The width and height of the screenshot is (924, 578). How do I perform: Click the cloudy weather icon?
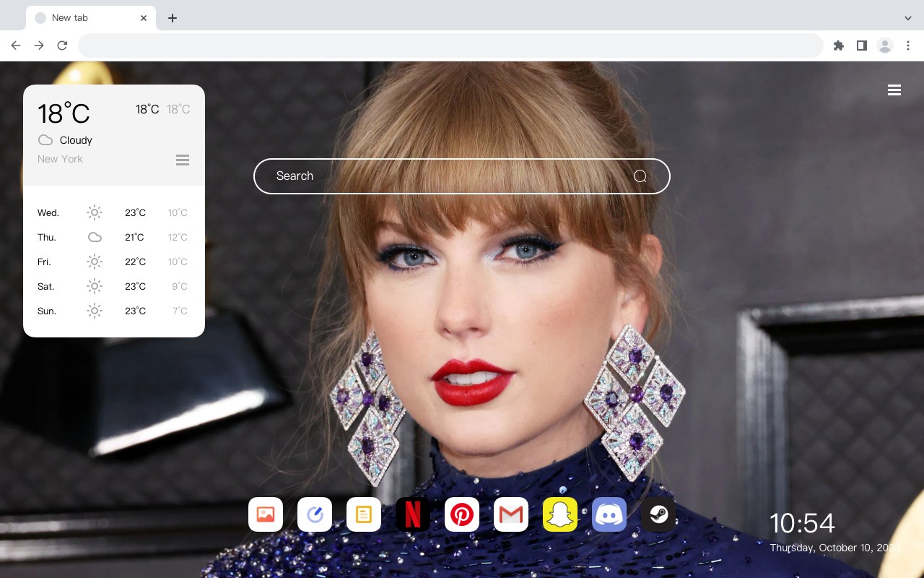pyautogui.click(x=45, y=140)
